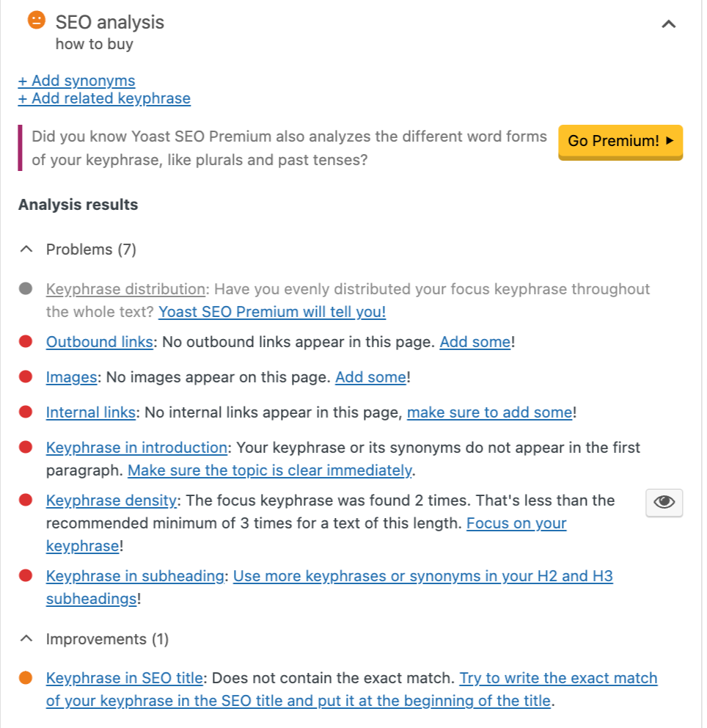707x728 pixels.
Task: Click the red bullet beside Internal links
Action: tap(26, 412)
